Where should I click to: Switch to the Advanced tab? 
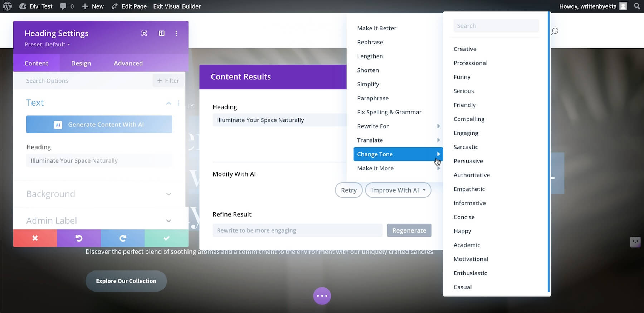128,63
